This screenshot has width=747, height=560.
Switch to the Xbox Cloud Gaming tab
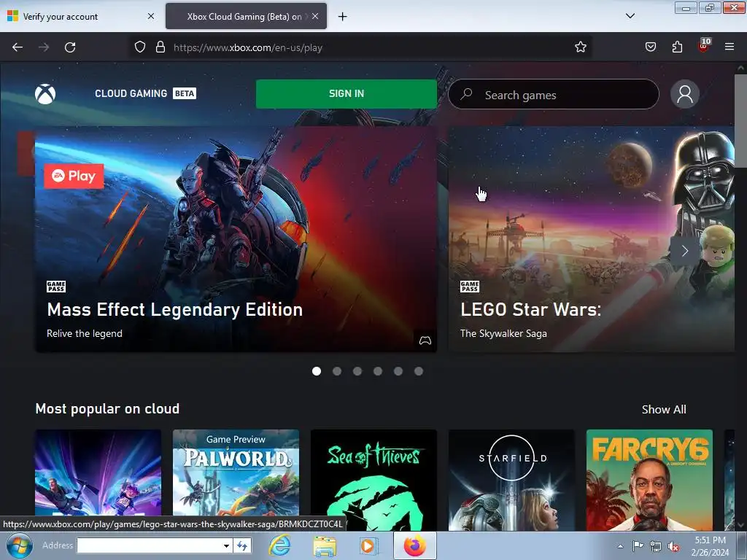coord(246,16)
